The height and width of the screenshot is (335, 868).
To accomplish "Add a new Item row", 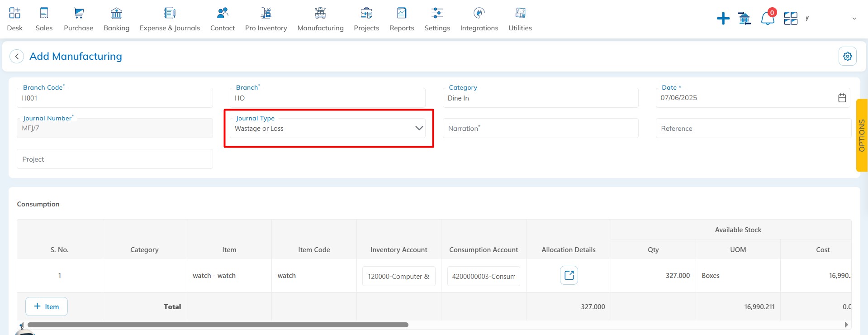I will click(x=47, y=306).
